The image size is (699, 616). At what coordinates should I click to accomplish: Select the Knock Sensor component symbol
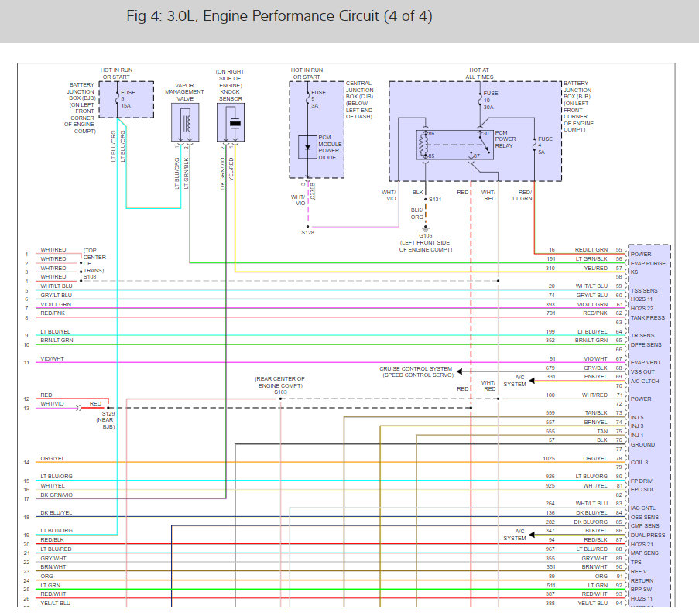point(231,122)
